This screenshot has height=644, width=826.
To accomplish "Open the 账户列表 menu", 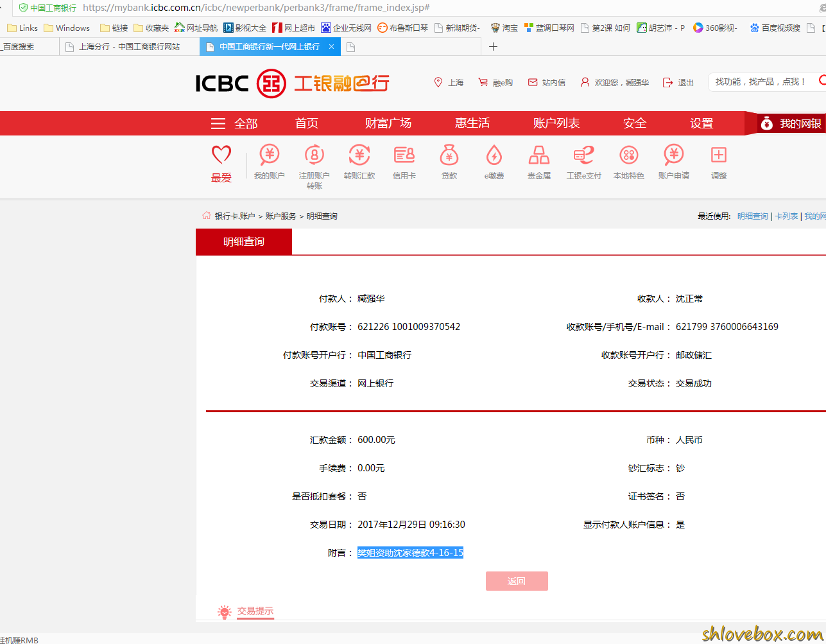I will click(x=556, y=123).
